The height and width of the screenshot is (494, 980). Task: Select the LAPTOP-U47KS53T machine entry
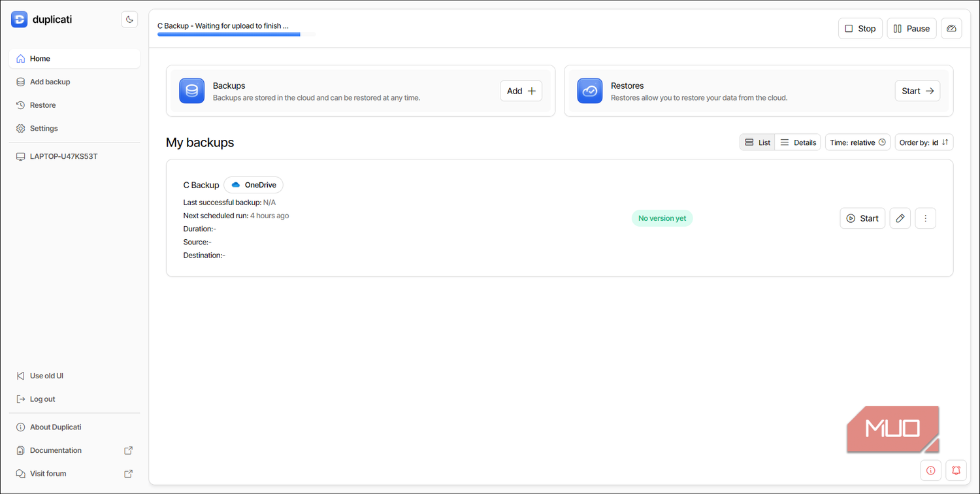tap(74, 157)
